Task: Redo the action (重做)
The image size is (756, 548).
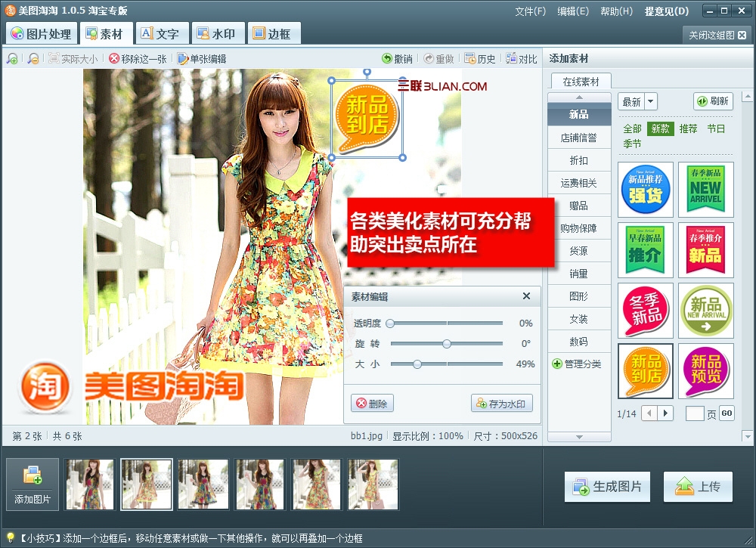Action: [x=438, y=59]
